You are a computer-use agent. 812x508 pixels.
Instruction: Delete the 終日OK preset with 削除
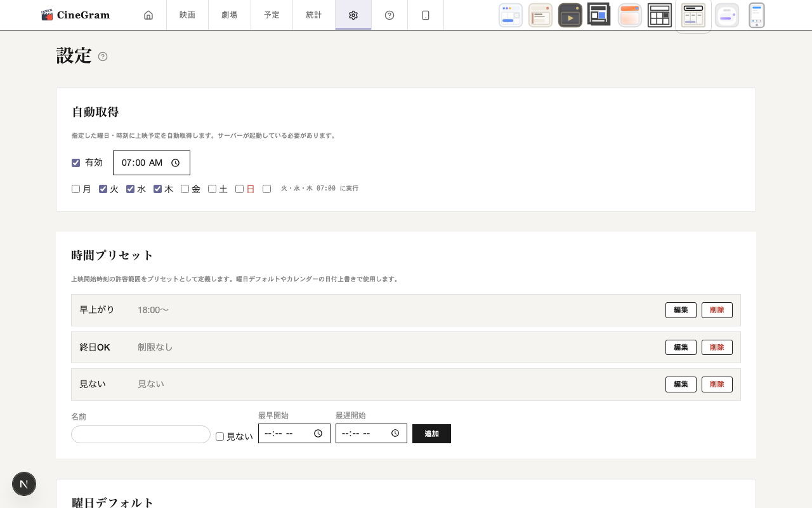pos(717,347)
